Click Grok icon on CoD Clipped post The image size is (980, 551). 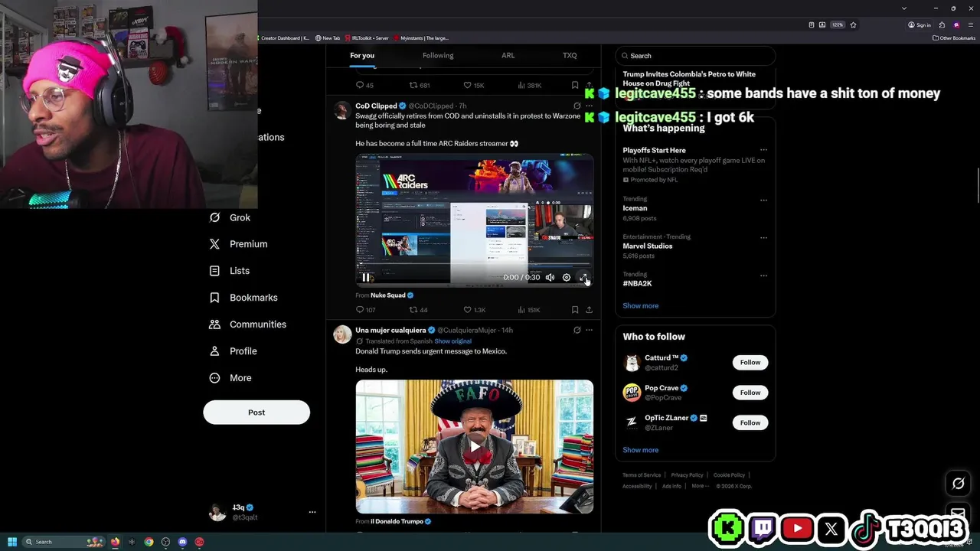coord(577,106)
